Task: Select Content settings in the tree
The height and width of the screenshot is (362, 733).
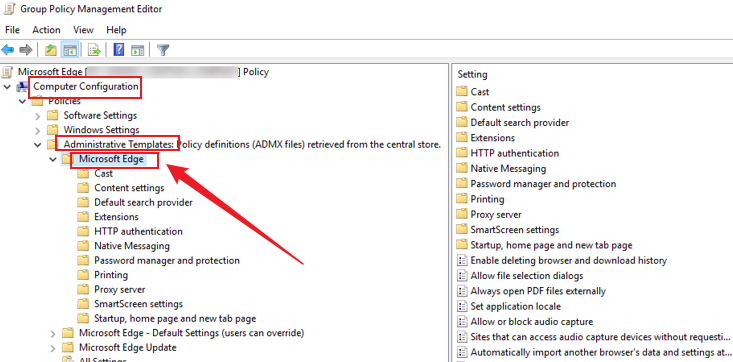Action: point(129,188)
